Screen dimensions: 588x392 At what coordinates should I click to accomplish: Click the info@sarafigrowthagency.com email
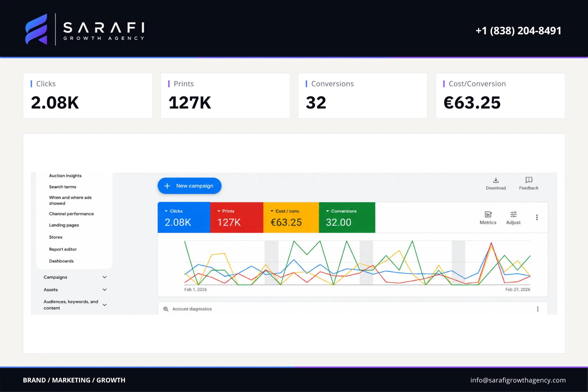[518, 380]
